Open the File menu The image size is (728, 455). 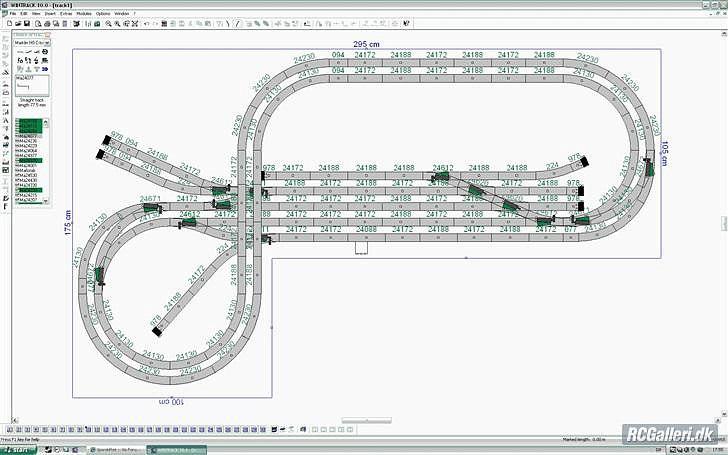[12, 13]
